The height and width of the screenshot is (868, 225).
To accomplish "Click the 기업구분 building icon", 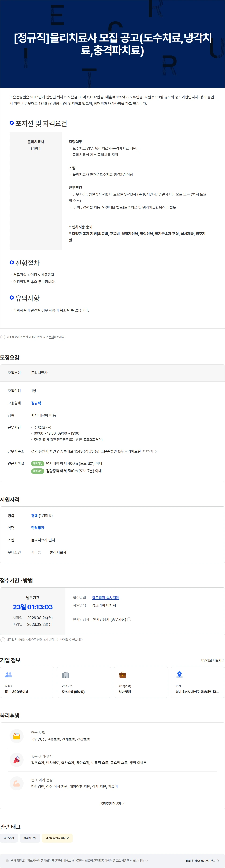I will tap(65, 675).
